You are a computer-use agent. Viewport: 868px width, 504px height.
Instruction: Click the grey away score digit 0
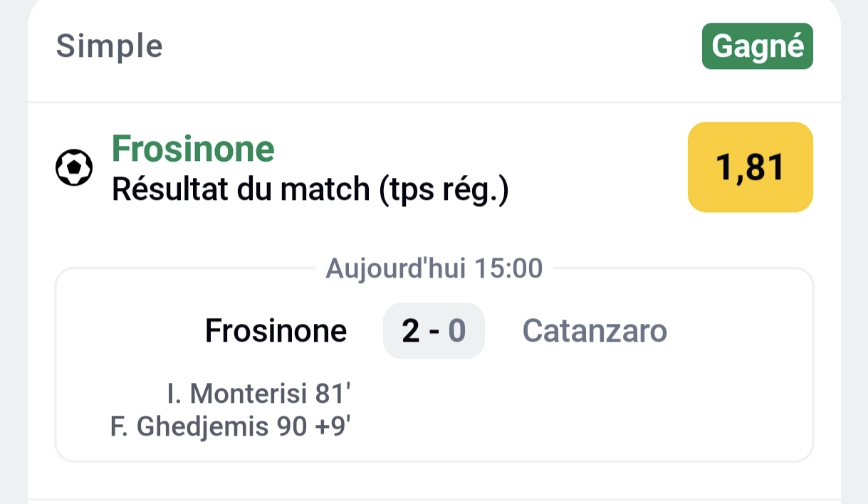[456, 331]
